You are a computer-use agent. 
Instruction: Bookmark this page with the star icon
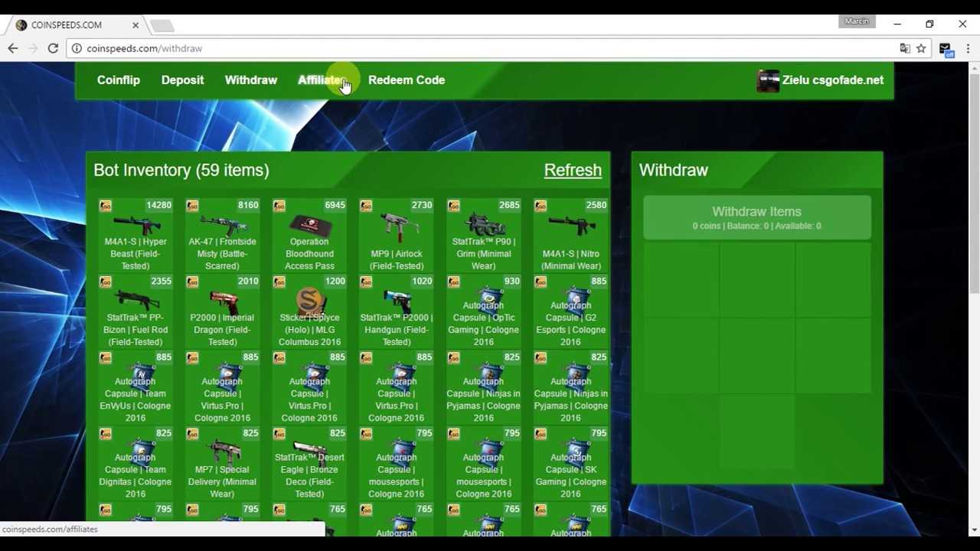pyautogui.click(x=921, y=48)
